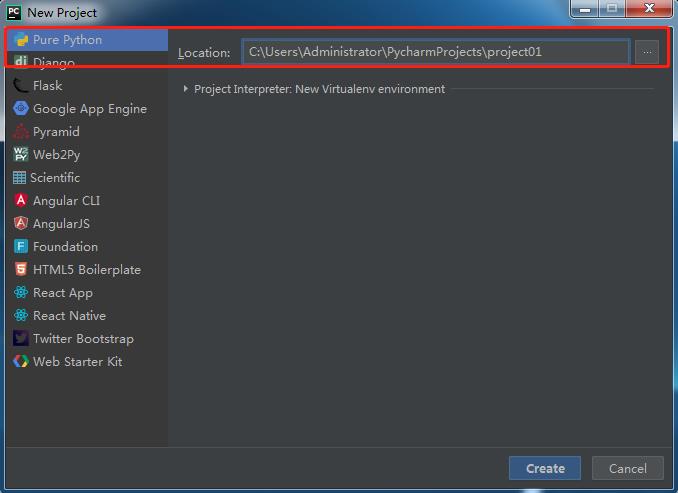678x493 pixels.
Task: Click the AngularJS shield icon
Action: [x=20, y=224]
